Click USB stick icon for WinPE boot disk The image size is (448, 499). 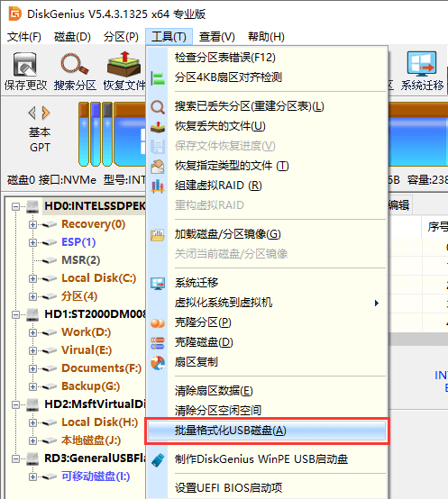click(158, 460)
